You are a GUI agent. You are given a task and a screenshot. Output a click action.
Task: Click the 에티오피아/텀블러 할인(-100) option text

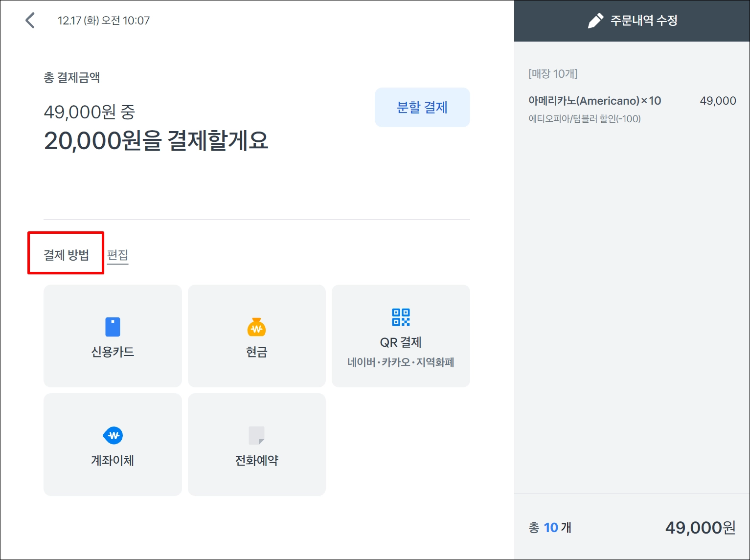tap(585, 119)
